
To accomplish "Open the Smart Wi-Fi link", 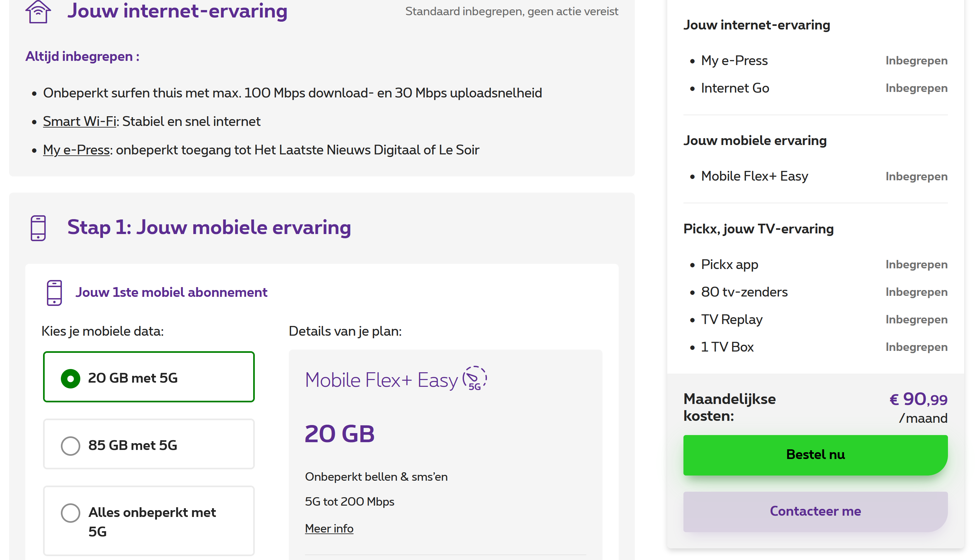I will pos(80,121).
